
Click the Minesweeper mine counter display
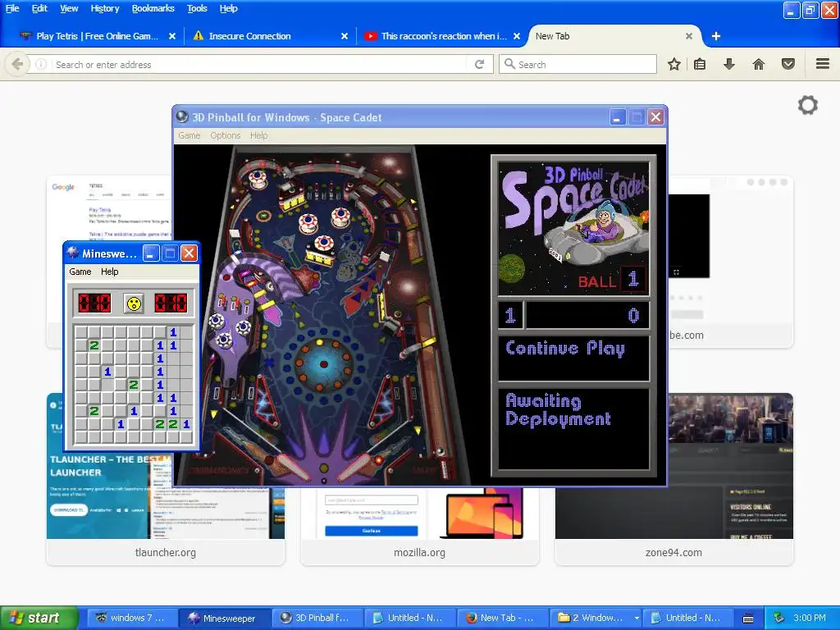point(95,304)
